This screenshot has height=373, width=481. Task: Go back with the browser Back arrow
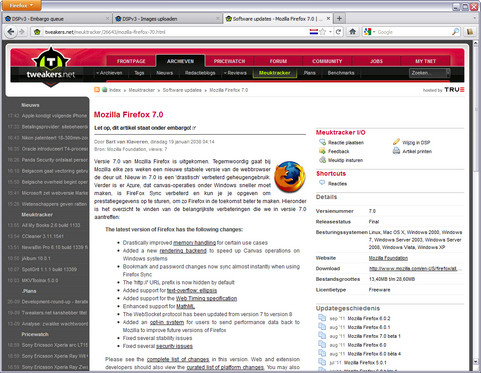coord(11,32)
